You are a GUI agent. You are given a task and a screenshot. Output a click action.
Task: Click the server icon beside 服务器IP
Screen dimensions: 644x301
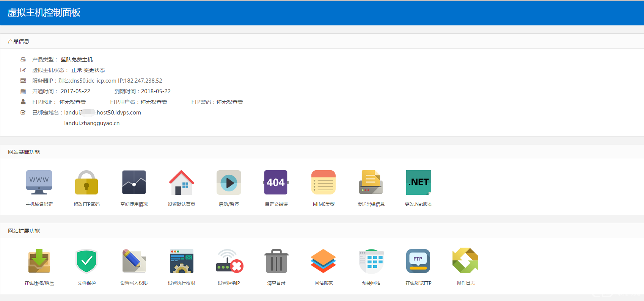click(23, 81)
